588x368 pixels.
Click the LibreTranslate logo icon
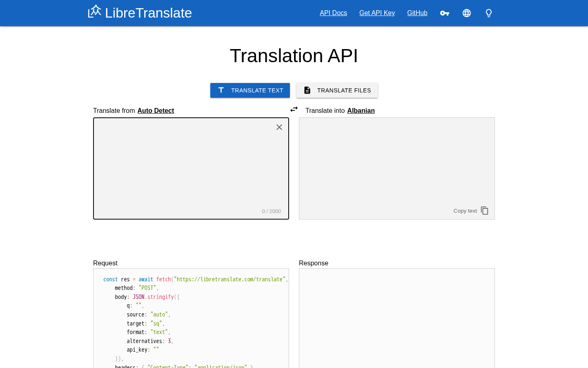94,11
